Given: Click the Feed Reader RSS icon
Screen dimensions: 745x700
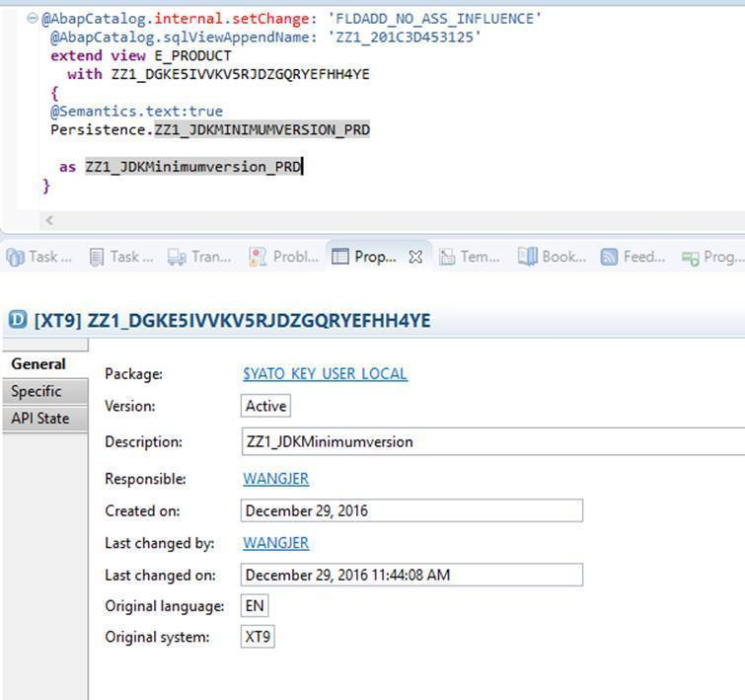Looking at the screenshot, I should [609, 258].
